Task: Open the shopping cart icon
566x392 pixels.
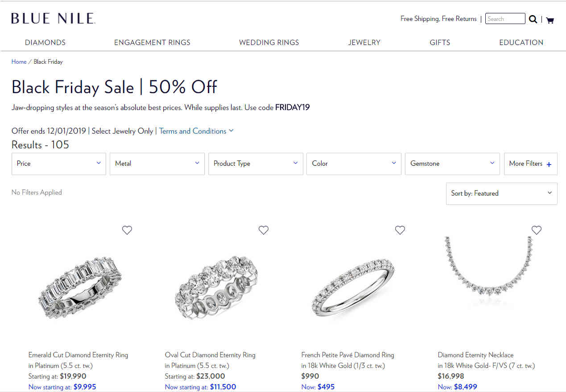Action: pos(550,20)
